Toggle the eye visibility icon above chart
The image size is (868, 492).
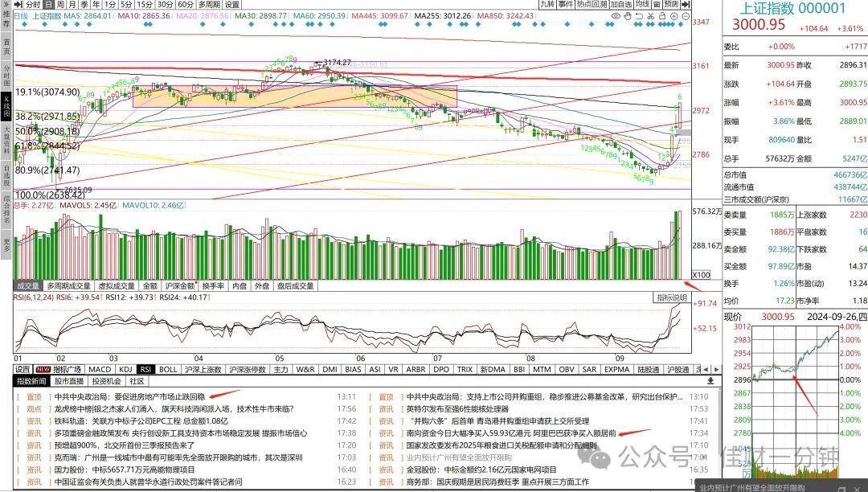tap(616, 16)
